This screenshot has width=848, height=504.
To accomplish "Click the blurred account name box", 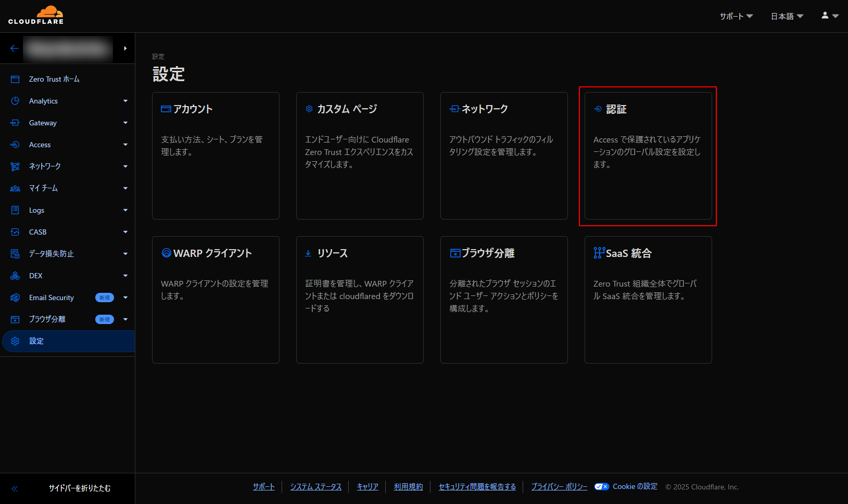I will click(x=68, y=48).
